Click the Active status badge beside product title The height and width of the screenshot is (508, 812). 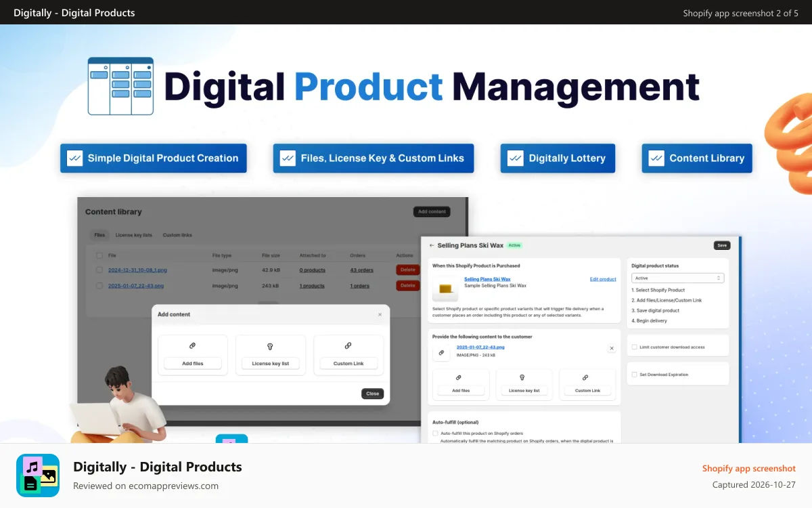point(515,245)
